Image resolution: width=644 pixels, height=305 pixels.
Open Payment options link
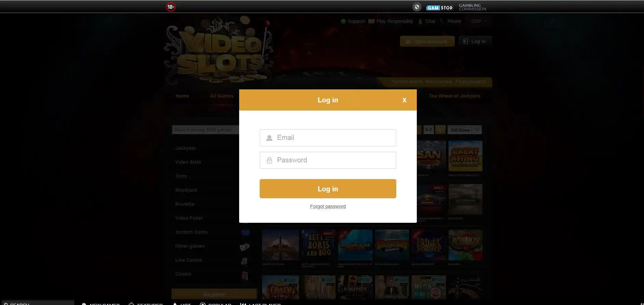(407, 82)
